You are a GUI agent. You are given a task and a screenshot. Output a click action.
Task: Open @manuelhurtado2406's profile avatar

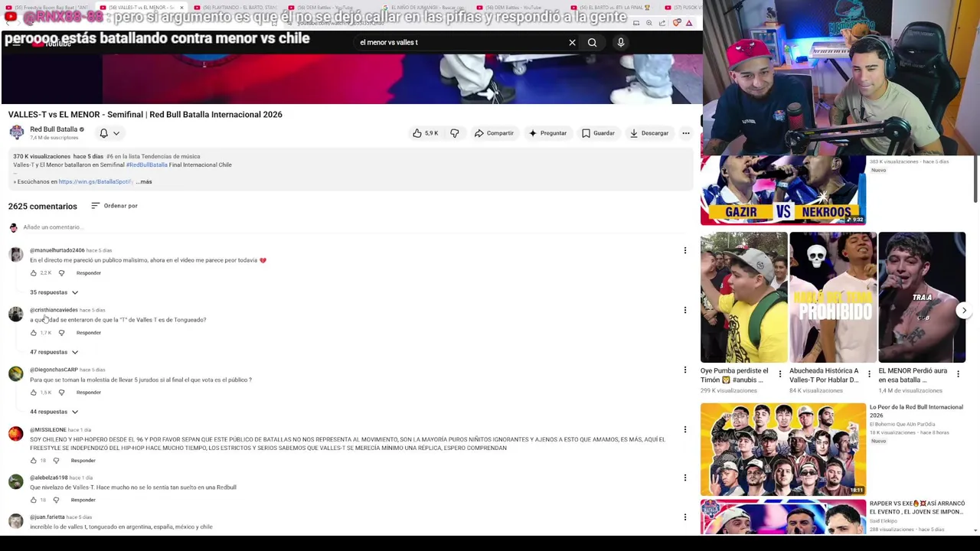pos(15,255)
